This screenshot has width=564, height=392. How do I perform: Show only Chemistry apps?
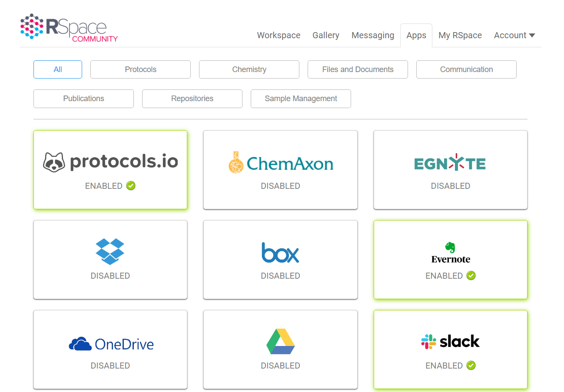[249, 69]
